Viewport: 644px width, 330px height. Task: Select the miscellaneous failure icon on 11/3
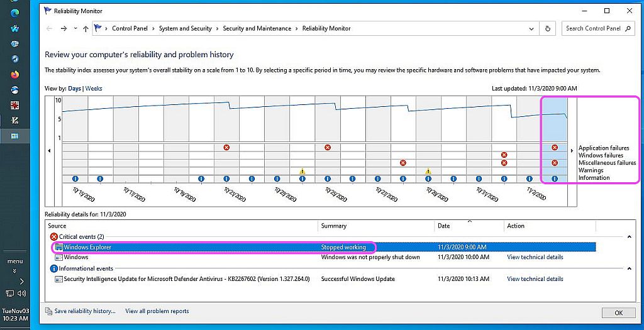555,163
